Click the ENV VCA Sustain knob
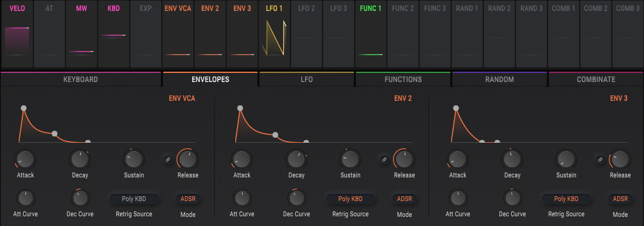Viewport: 644px width, 226px height. 134,159
